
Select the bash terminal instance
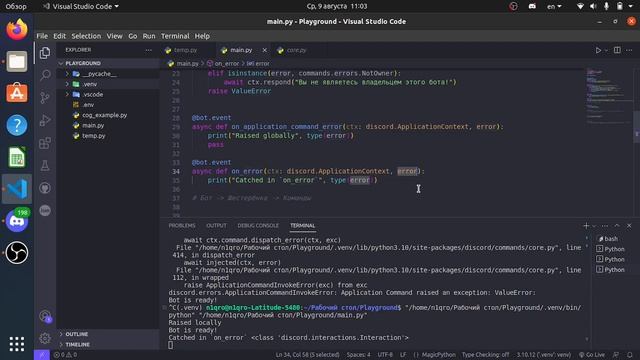pos(610,239)
